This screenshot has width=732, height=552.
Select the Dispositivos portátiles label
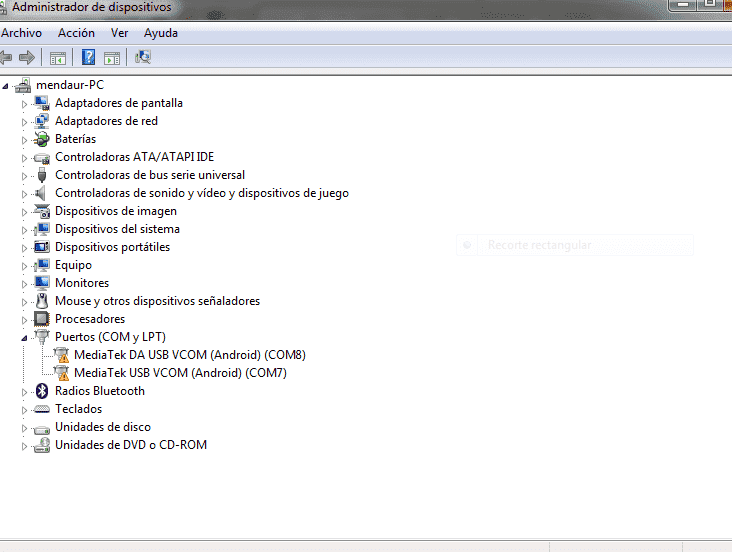tap(113, 247)
